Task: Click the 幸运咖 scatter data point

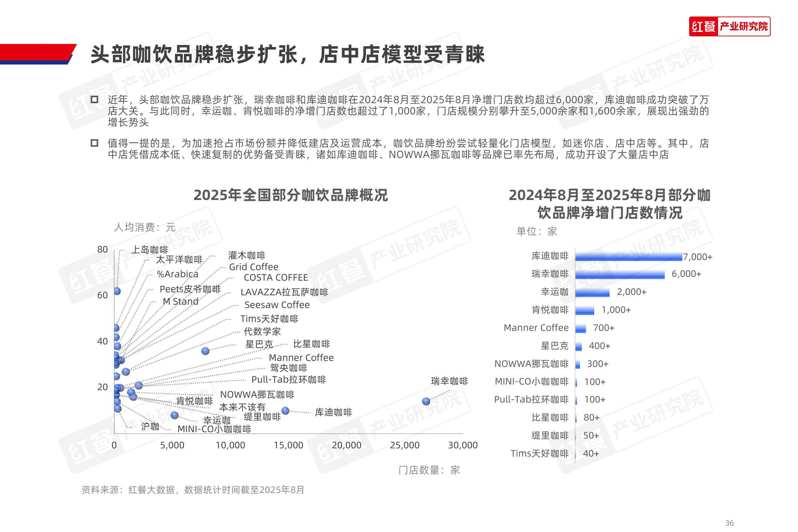Action: coord(174,415)
